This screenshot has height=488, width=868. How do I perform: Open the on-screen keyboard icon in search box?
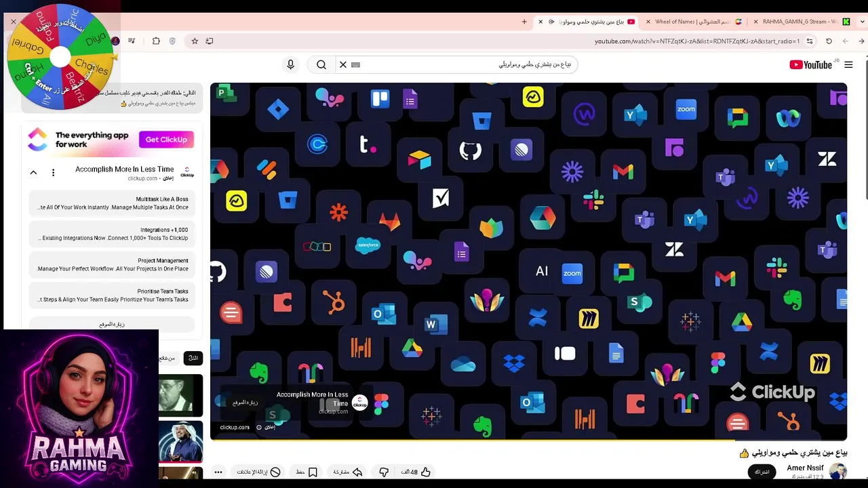click(356, 64)
